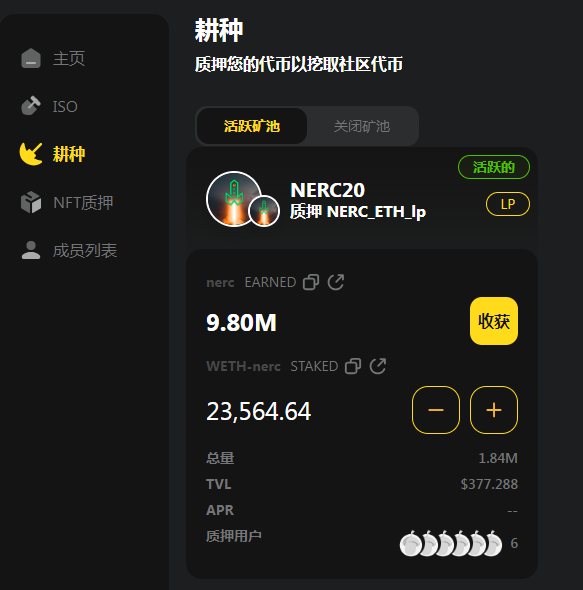The image size is (583, 590).
Task: Click the green 活跃的 status badge
Action: [494, 167]
